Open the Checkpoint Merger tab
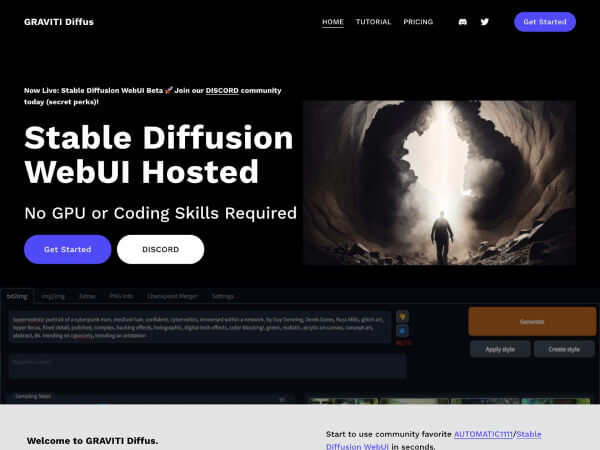Viewport: 600px width, 450px height. pos(170,296)
